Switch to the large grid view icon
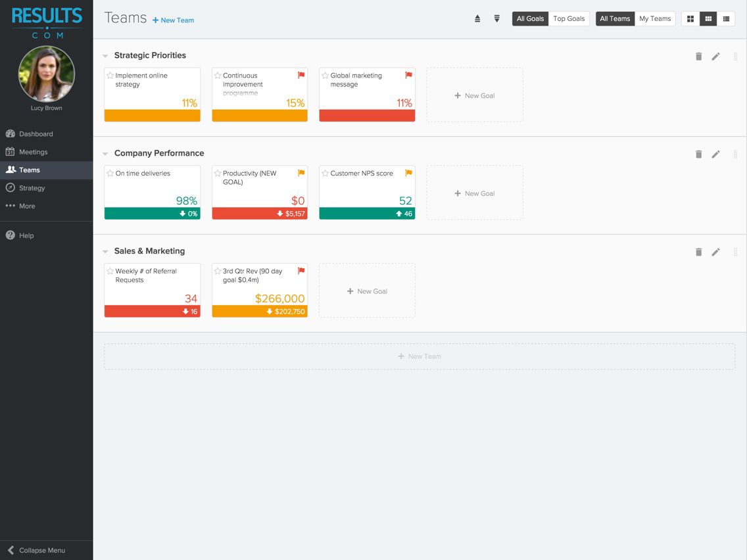747x560 pixels. click(x=690, y=18)
